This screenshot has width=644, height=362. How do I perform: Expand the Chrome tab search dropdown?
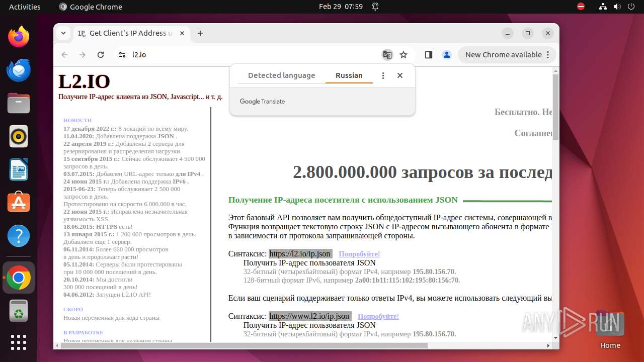[63, 33]
